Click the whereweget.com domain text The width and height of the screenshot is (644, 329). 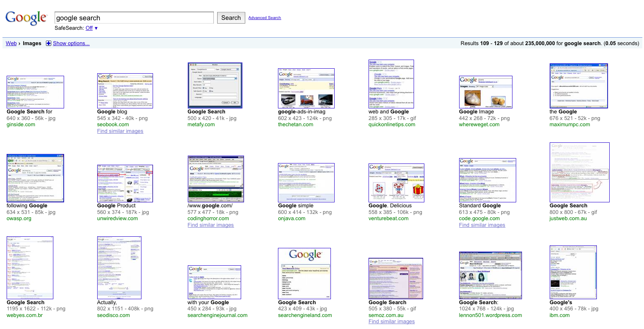[479, 125]
